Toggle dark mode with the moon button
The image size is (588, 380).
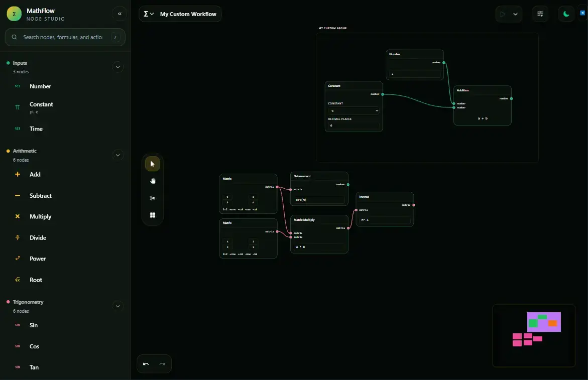tap(566, 14)
